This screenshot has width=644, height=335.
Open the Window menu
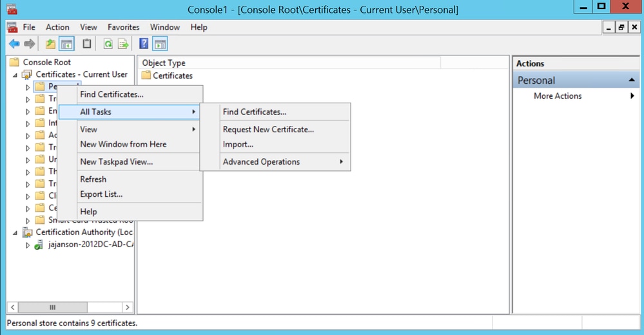164,27
